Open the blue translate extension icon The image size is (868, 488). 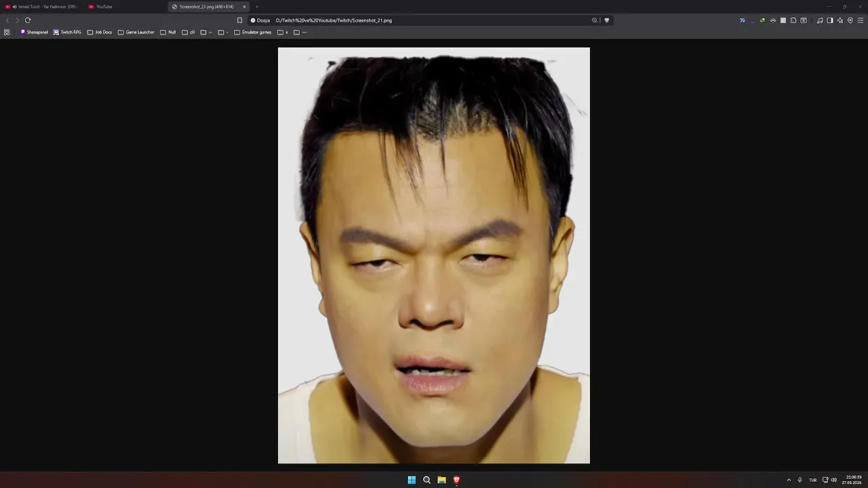[743, 20]
